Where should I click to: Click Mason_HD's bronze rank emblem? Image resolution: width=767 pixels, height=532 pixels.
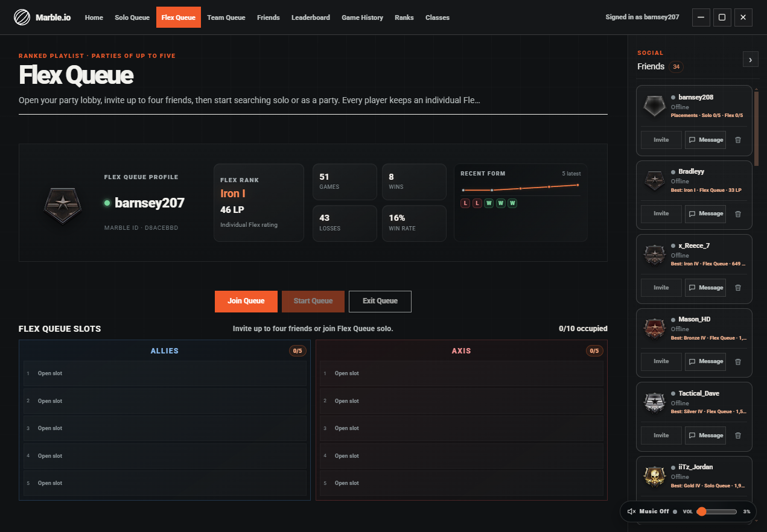click(654, 328)
